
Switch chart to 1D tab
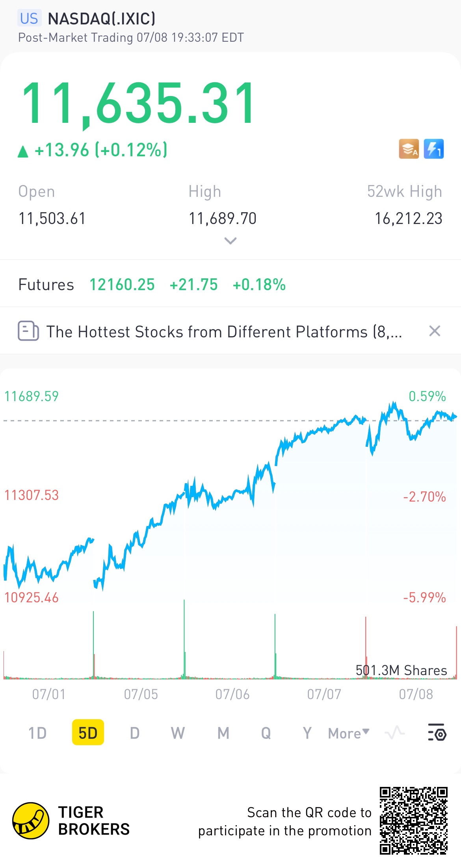coord(37,733)
